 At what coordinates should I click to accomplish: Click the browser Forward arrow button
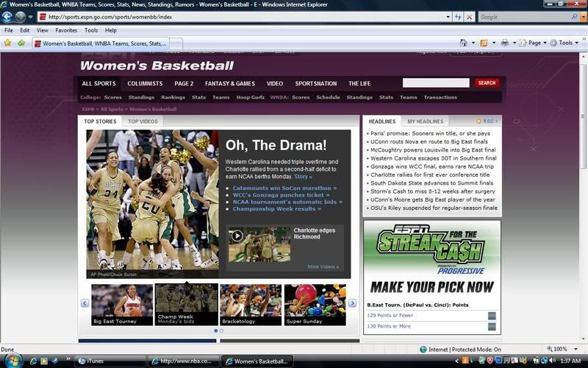(21, 17)
